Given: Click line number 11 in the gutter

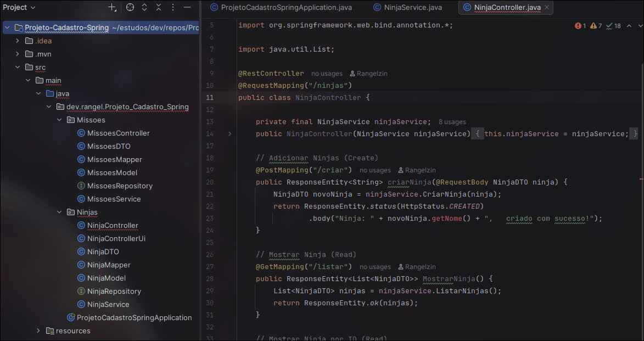Looking at the screenshot, I should click(x=210, y=98).
